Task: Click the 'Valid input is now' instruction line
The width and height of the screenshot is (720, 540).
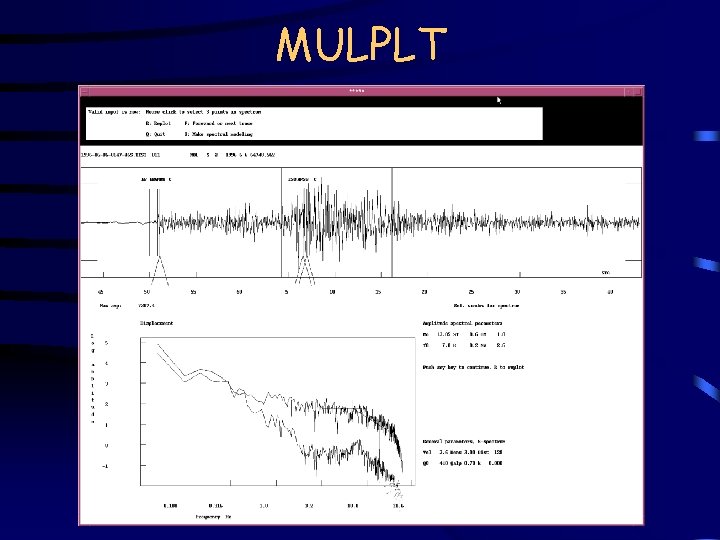Action: (174, 112)
